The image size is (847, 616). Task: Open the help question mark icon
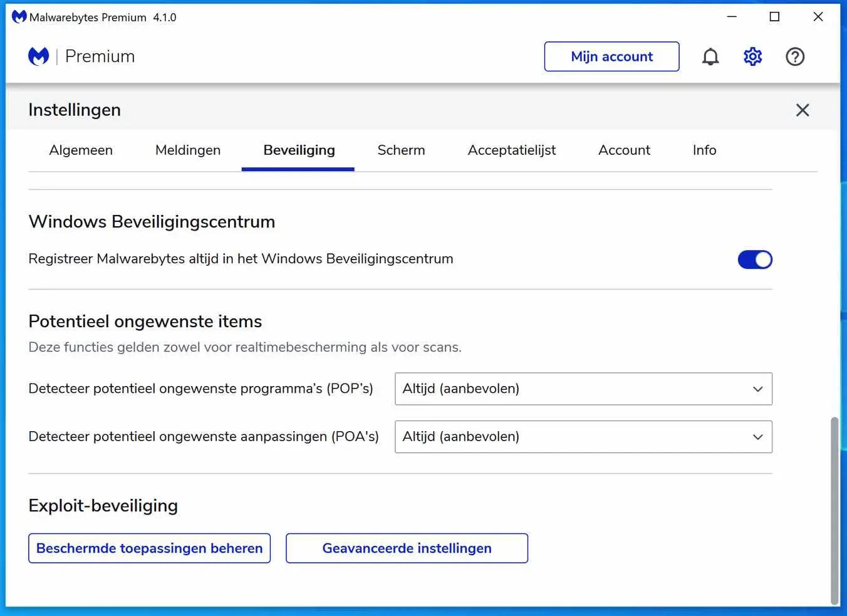[795, 57]
